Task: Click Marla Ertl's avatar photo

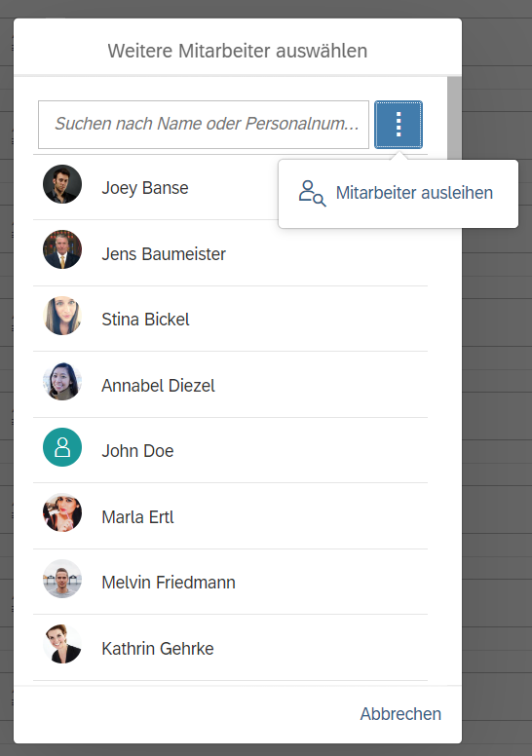Action: (62, 512)
